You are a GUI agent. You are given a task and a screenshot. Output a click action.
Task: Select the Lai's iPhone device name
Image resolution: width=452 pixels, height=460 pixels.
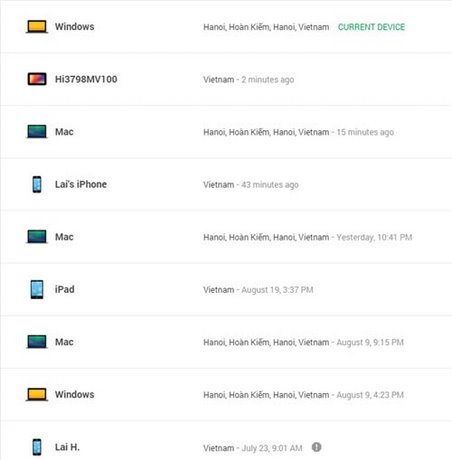click(81, 184)
